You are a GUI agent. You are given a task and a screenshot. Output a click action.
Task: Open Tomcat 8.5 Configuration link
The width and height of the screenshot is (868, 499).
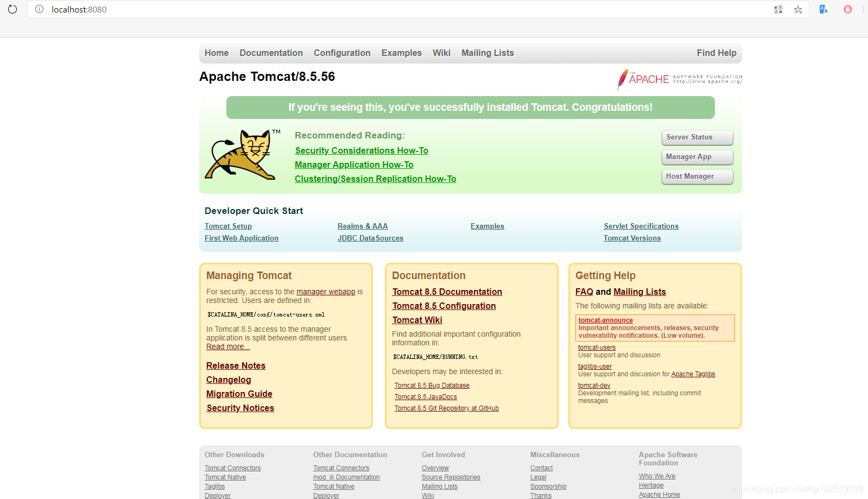(444, 306)
